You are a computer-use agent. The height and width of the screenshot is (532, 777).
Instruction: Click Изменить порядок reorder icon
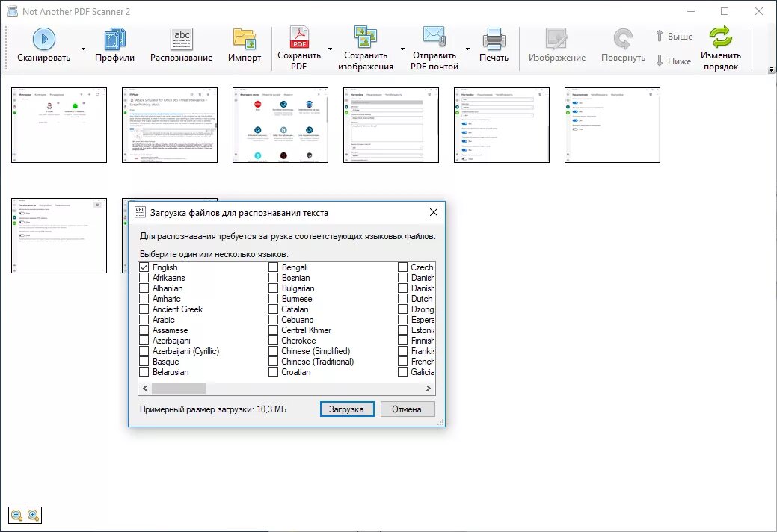(x=720, y=37)
